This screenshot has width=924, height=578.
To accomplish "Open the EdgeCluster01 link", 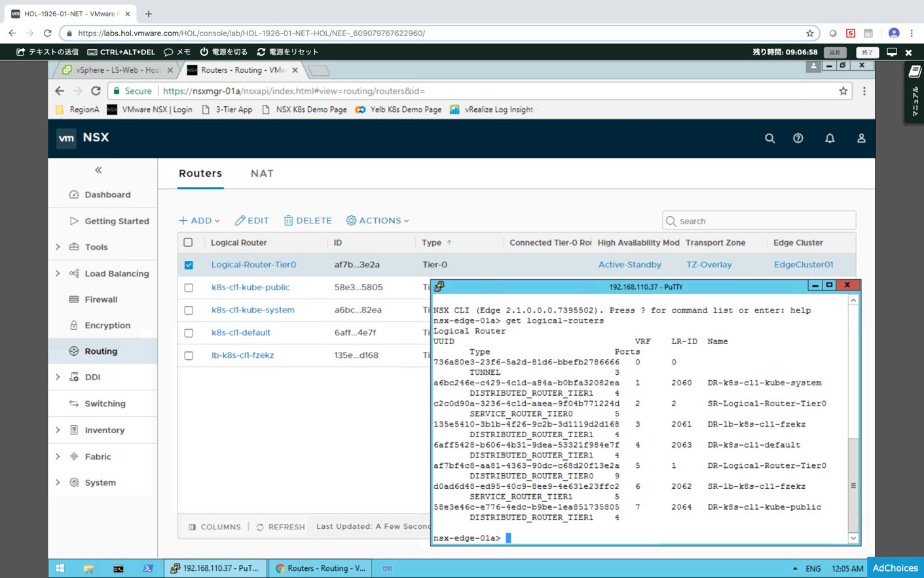I will point(804,265).
